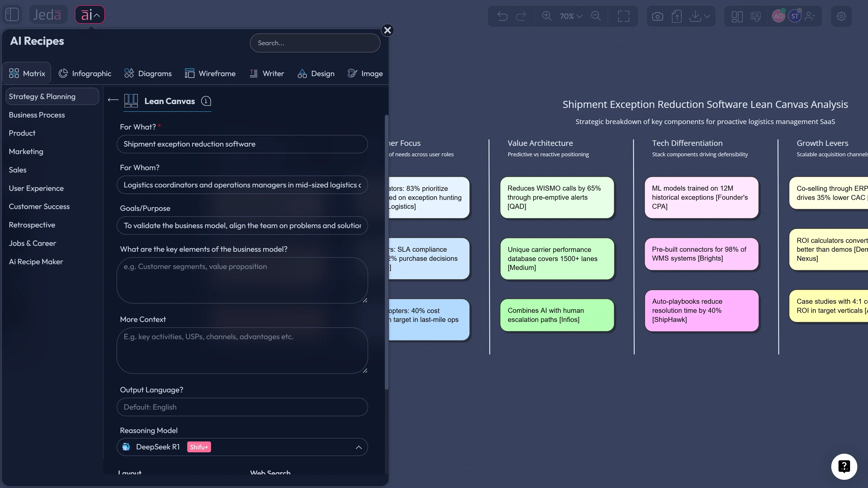
Task: Click the camera snapshot icon
Action: (x=657, y=16)
